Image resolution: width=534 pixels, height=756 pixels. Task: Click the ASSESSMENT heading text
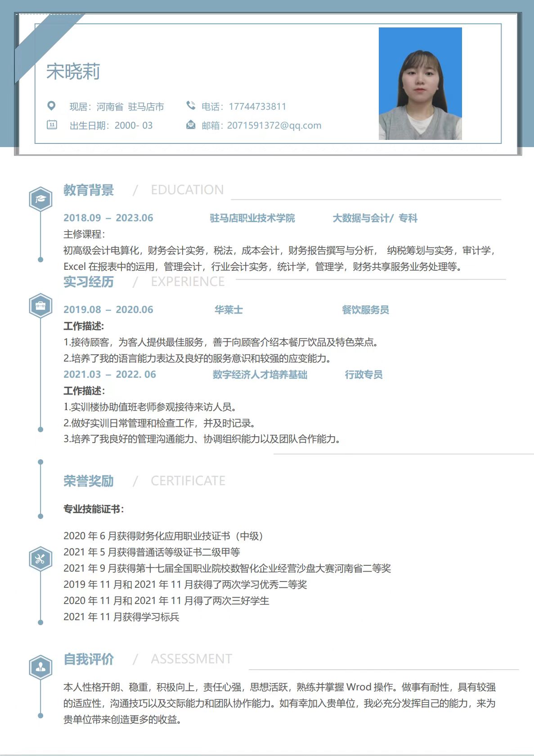pyautogui.click(x=192, y=659)
